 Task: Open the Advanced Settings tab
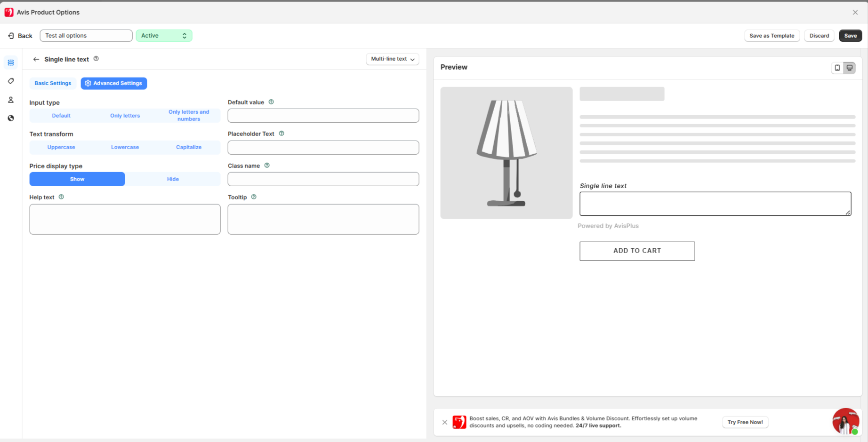coord(114,83)
